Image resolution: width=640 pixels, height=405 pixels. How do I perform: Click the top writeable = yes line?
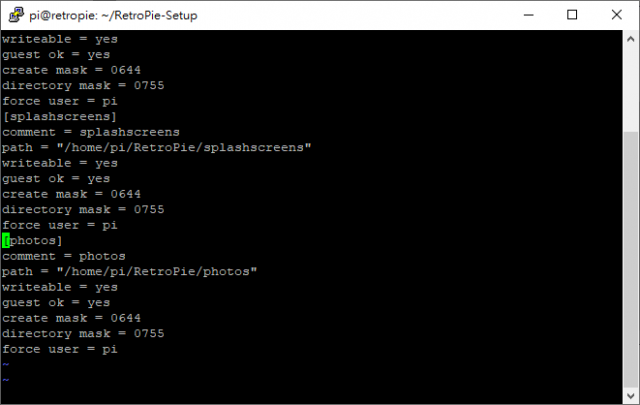pos(60,39)
